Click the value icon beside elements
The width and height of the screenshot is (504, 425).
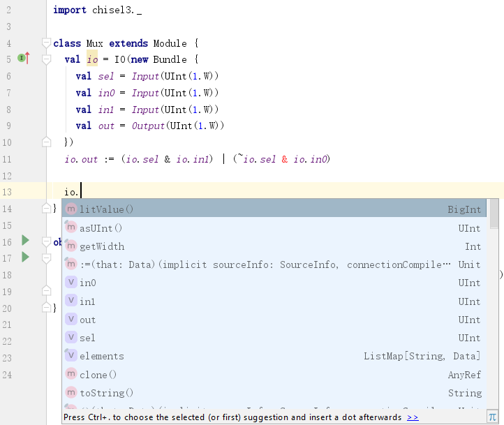coord(71,355)
